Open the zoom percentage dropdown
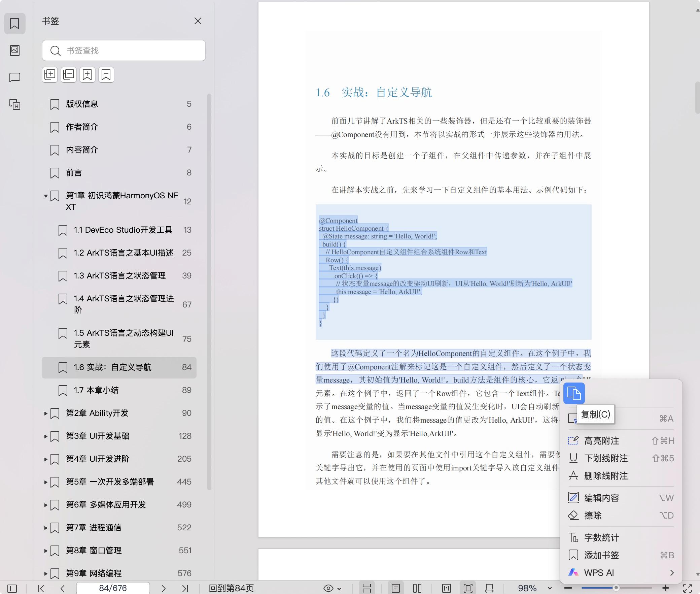The width and height of the screenshot is (700, 594). coord(550,589)
